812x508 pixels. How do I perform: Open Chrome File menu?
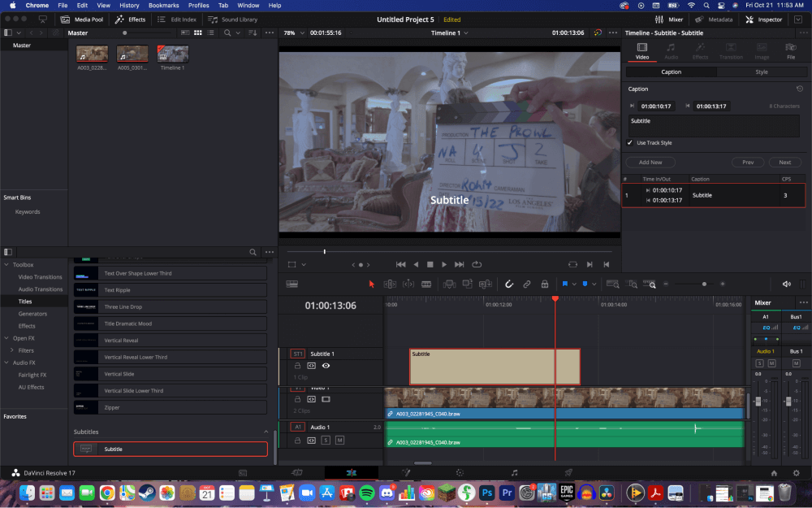(x=63, y=5)
